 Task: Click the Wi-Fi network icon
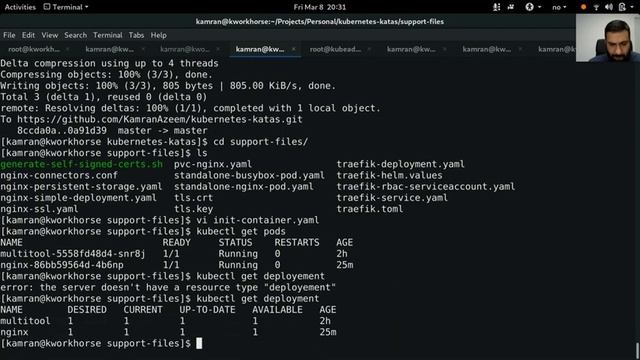pyautogui.click(x=596, y=7)
